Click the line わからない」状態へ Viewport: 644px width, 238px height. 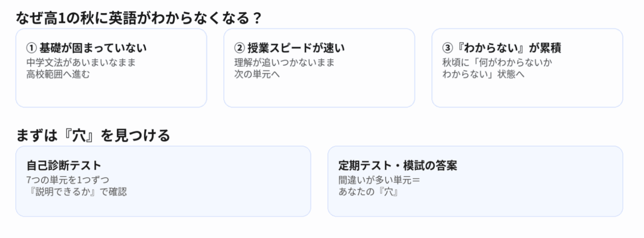coord(483,74)
